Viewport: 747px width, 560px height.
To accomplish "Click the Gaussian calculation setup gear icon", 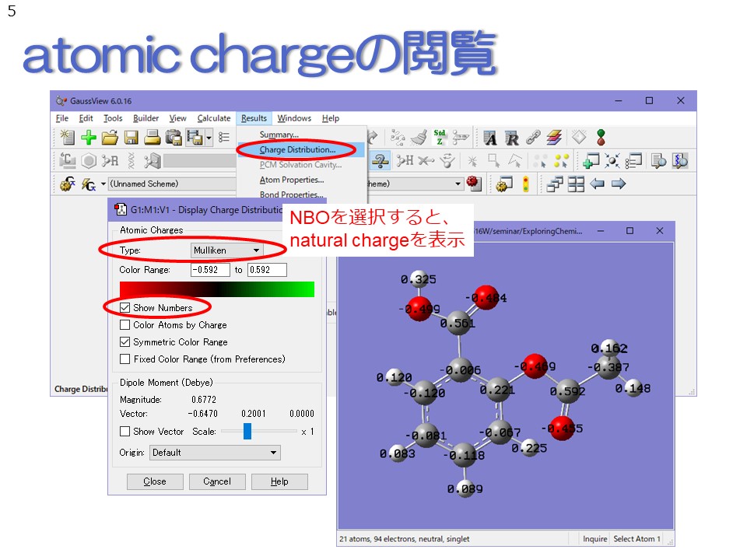I will pyautogui.click(x=67, y=184).
